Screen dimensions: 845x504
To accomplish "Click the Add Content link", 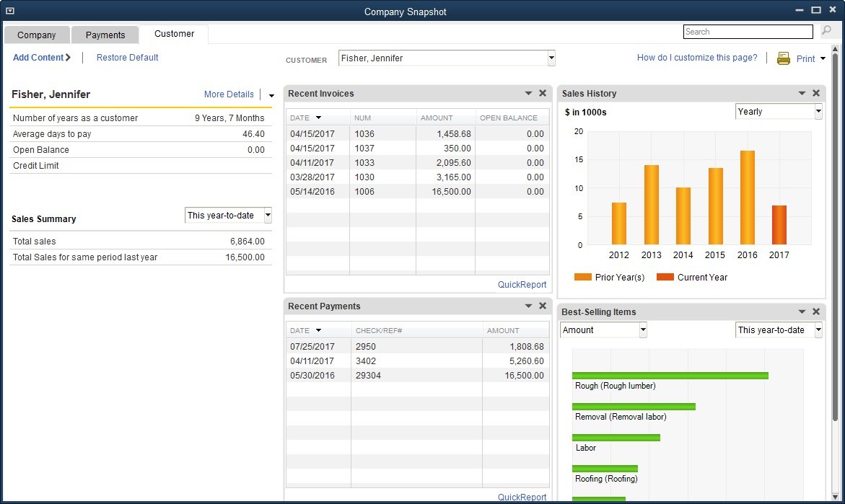I will [x=42, y=58].
